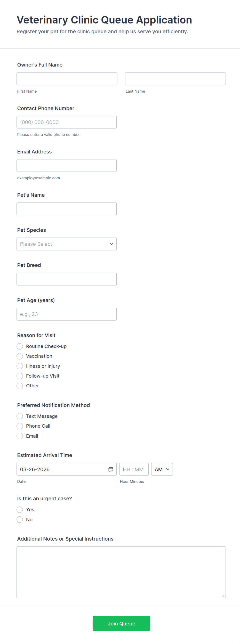The image size is (240, 644).
Task: Click the arrival date input field
Action: pos(62,469)
